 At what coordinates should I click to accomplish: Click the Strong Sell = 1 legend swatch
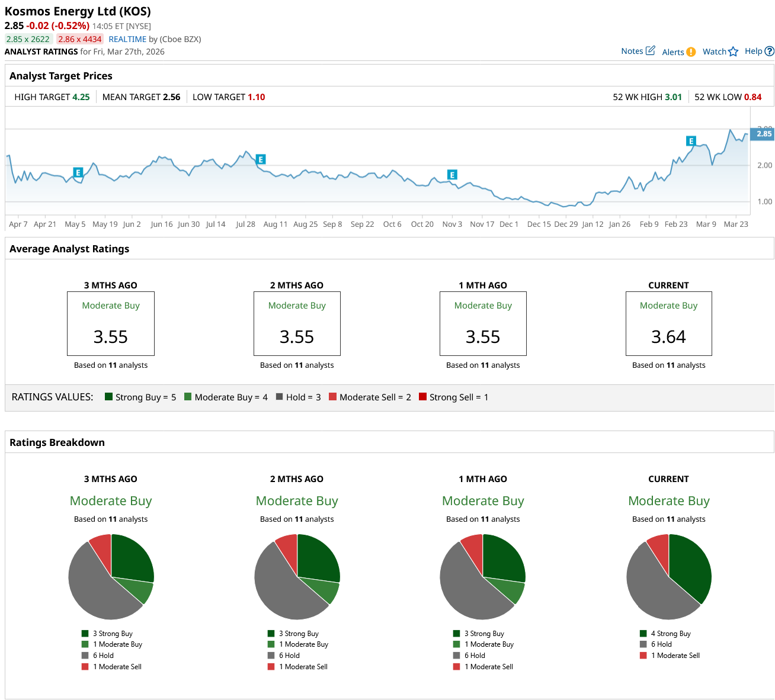click(422, 397)
